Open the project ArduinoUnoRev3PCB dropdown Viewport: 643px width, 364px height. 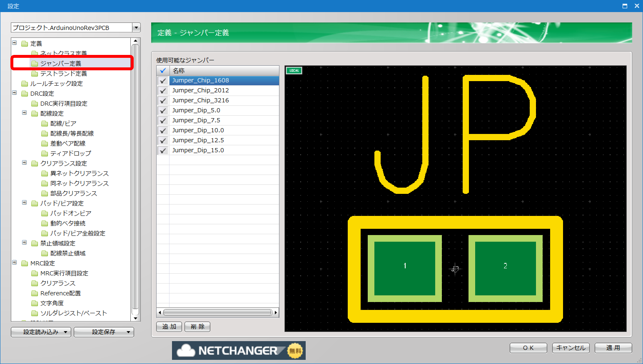(136, 27)
